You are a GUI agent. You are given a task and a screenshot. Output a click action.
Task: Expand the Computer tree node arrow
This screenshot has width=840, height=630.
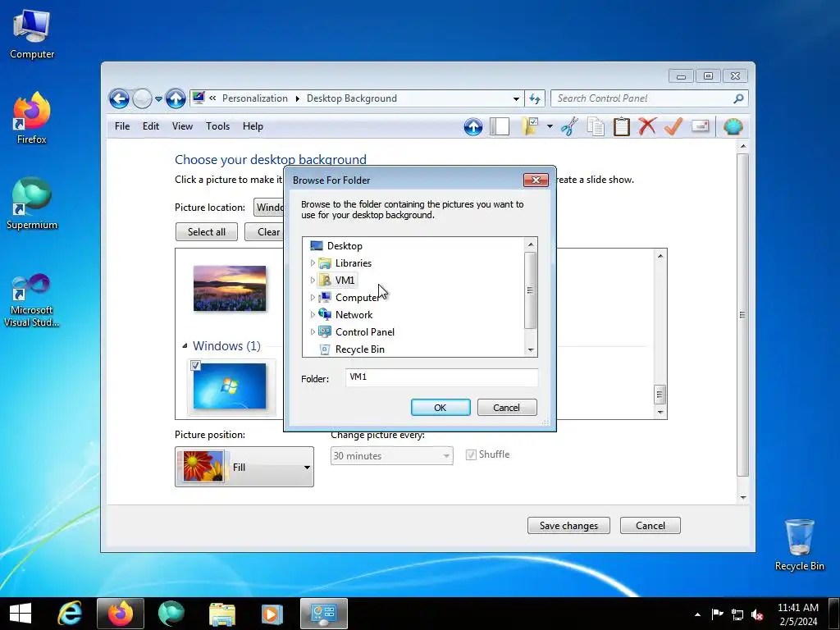pos(313,297)
